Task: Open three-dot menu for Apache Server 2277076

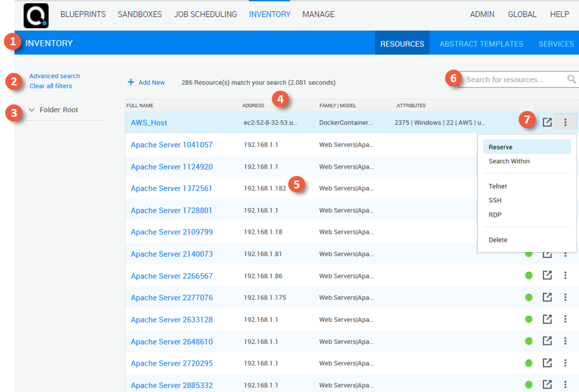Action: click(565, 297)
